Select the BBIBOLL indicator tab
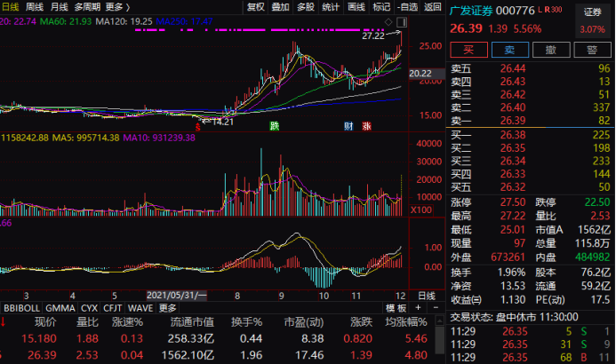Screen dimensions: 616x364 pos(21,308)
